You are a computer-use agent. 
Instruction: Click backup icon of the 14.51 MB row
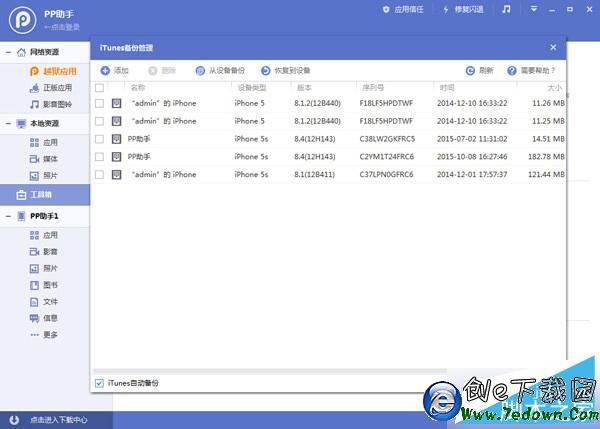116,139
